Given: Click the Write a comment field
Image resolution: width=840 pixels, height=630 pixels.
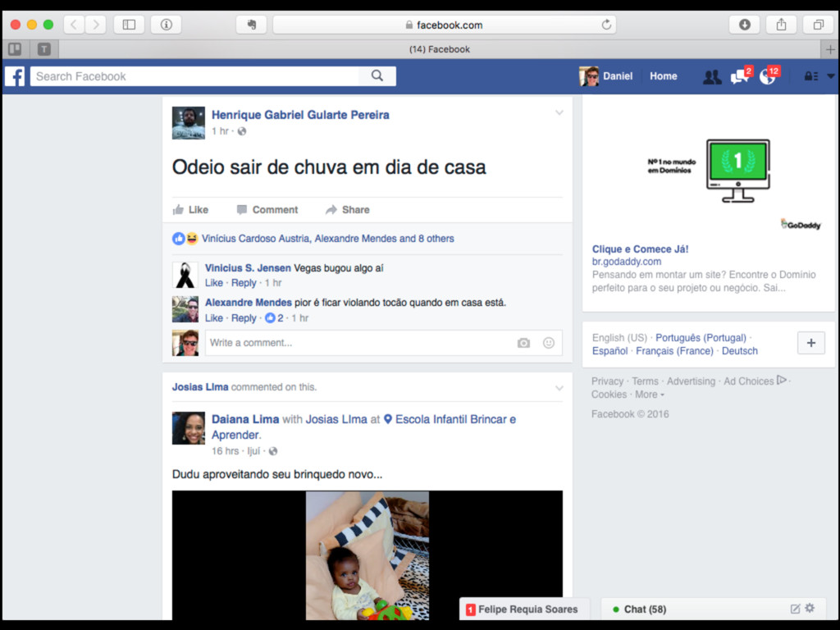Looking at the screenshot, I should pyautogui.click(x=384, y=343).
